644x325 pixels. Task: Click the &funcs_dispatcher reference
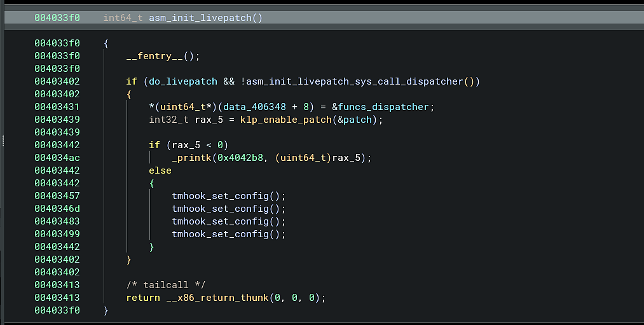380,107
